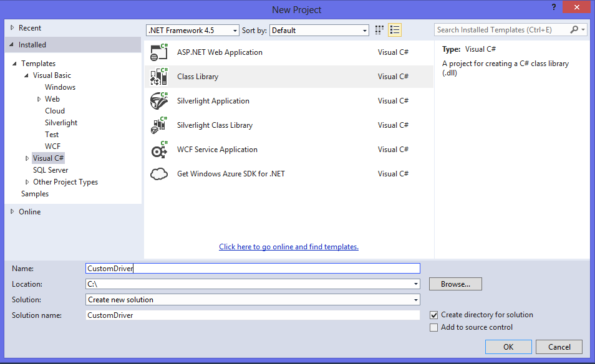Collapse the Installed section

(x=11, y=45)
